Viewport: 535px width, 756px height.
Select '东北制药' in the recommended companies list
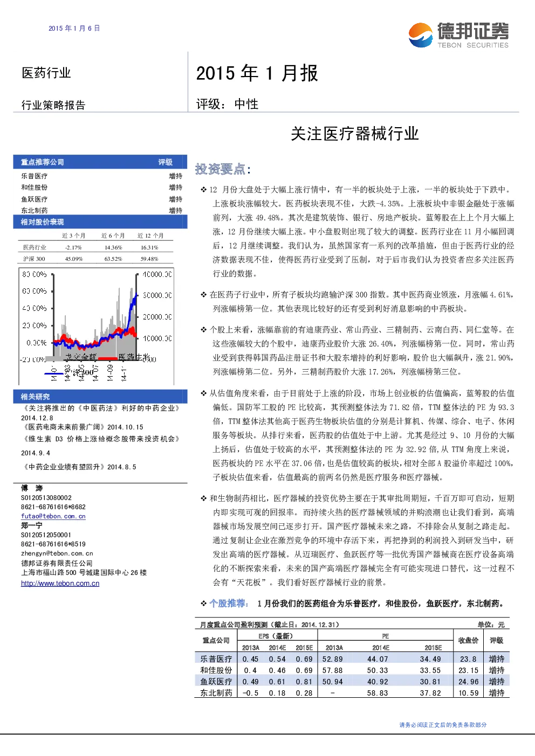click(35, 211)
